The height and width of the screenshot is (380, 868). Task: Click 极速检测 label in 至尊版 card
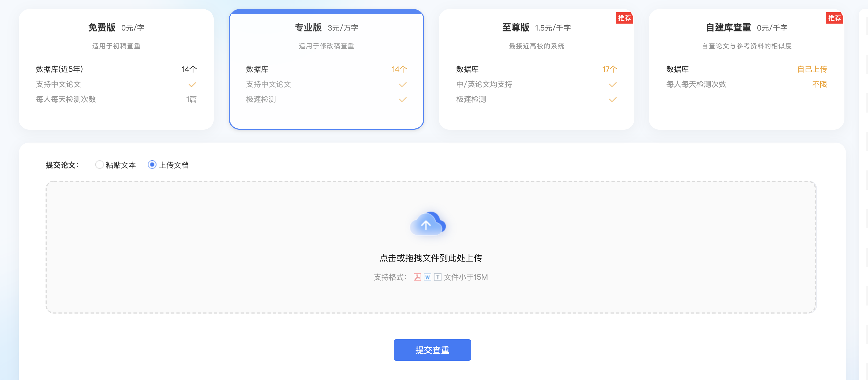tap(471, 99)
